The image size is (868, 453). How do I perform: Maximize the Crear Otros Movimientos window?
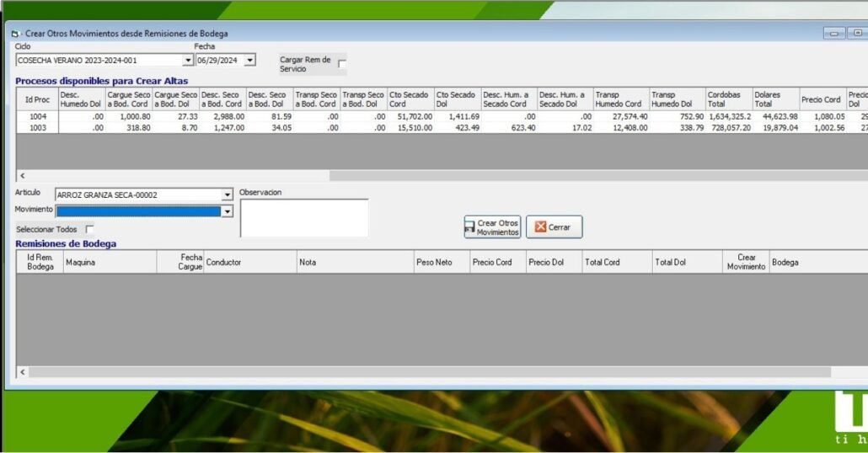click(857, 34)
